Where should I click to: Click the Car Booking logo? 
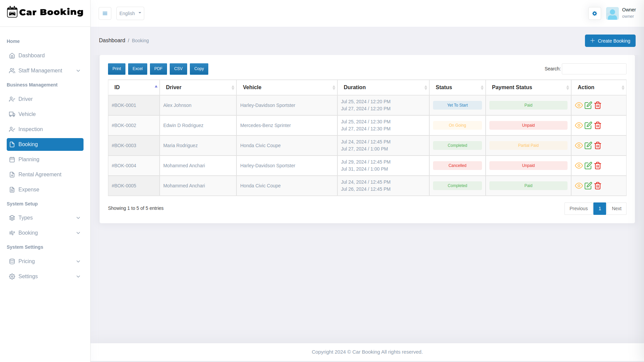(x=45, y=12)
